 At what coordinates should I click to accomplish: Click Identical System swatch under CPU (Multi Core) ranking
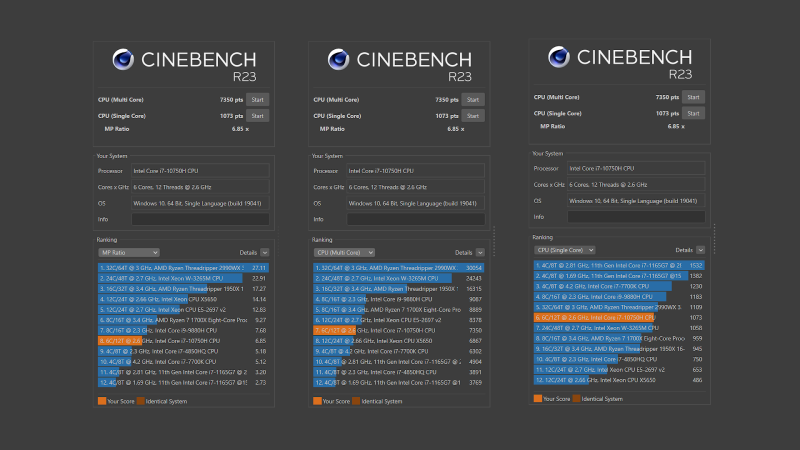(356, 401)
